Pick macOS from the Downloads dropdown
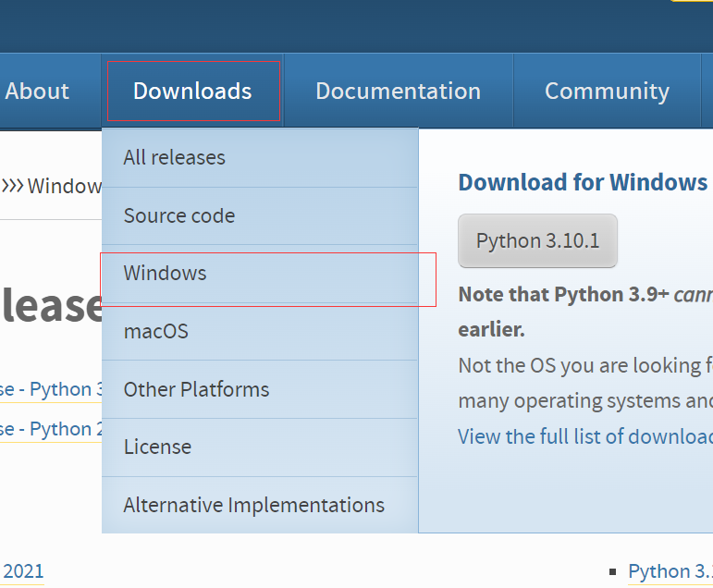This screenshot has width=713, height=588. [x=156, y=331]
